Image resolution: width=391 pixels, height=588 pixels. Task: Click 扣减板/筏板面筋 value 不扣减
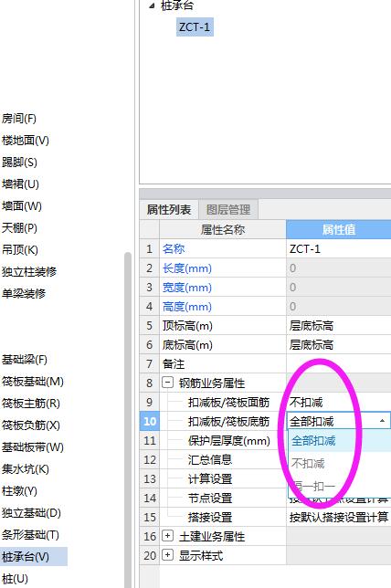tap(338, 403)
